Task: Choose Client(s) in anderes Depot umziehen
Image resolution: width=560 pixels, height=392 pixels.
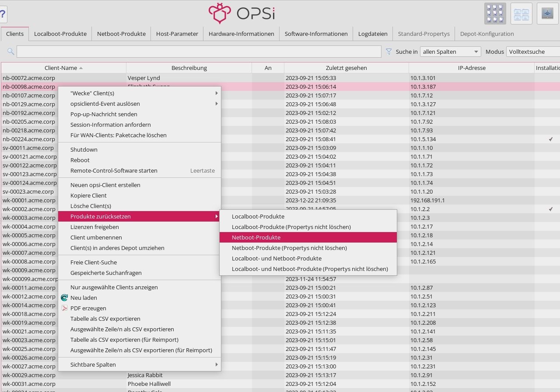Action: [140, 248]
